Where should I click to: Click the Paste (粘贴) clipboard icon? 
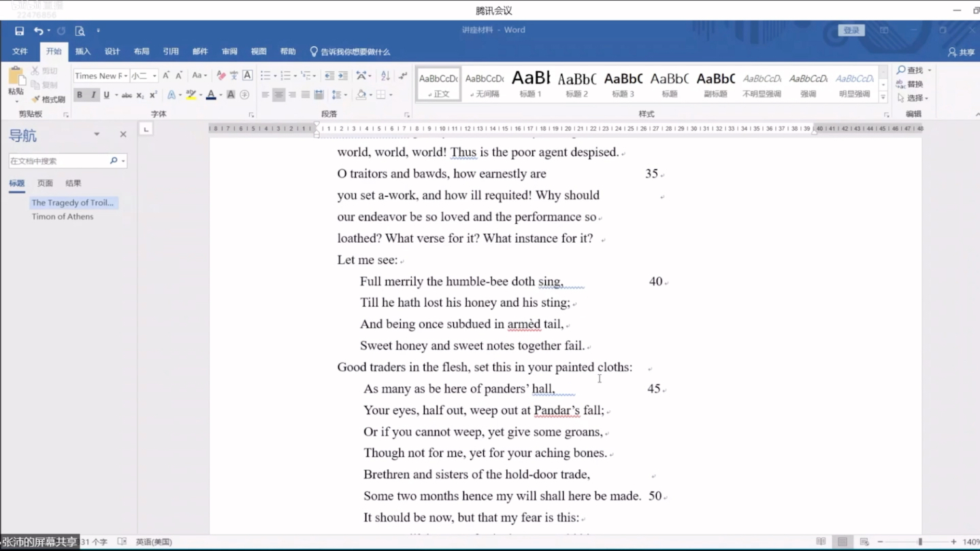[16, 76]
